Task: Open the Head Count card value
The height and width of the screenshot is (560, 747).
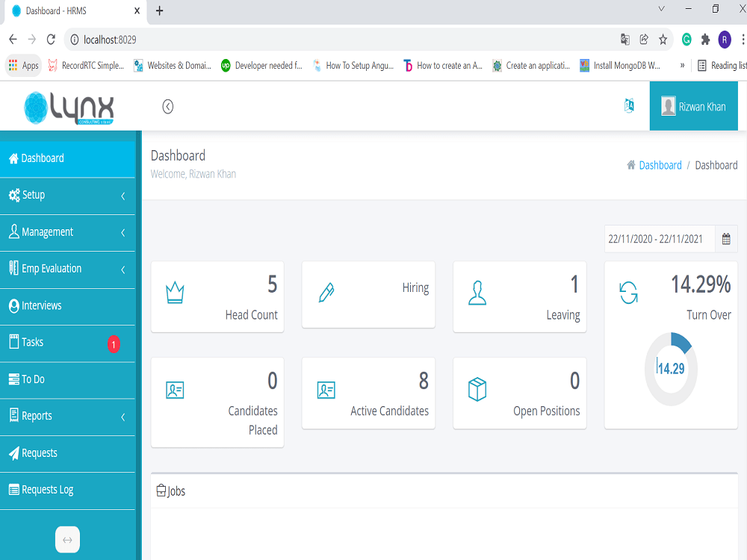Action: (x=272, y=284)
